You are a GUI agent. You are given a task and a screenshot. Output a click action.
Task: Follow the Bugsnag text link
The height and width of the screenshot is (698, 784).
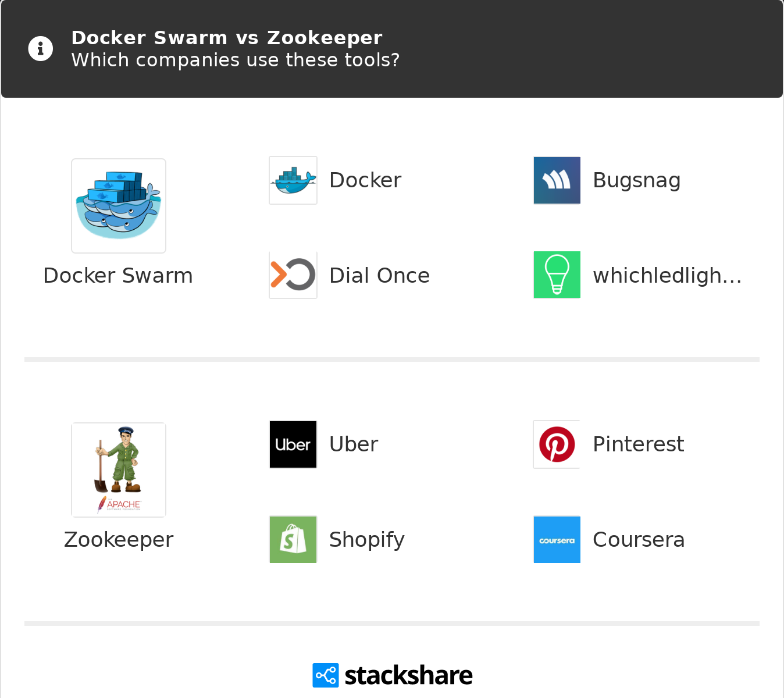click(x=636, y=180)
